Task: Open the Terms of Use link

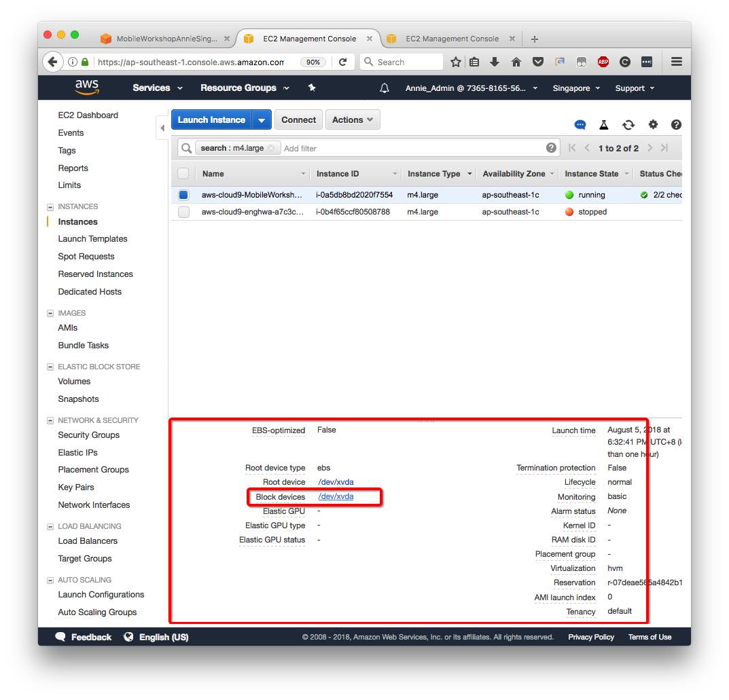Action: click(x=650, y=637)
